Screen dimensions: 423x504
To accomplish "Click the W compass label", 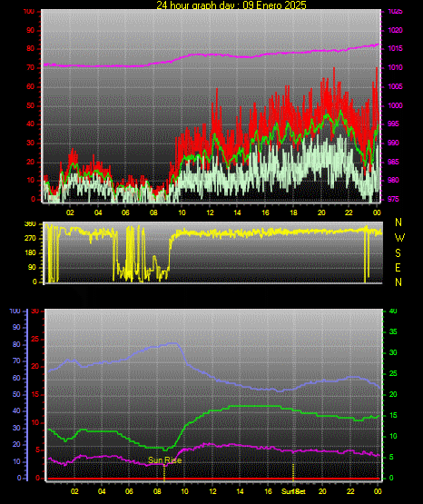I will (399, 238).
